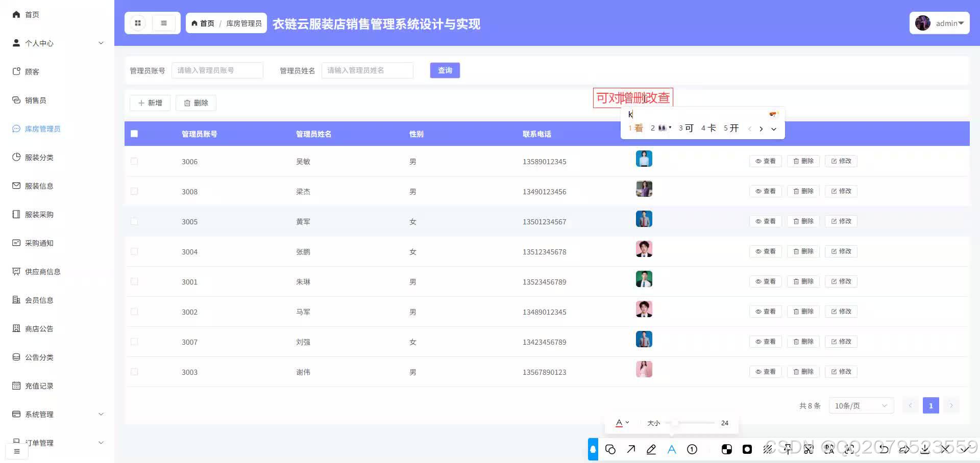Open the admin user dropdown

(940, 23)
